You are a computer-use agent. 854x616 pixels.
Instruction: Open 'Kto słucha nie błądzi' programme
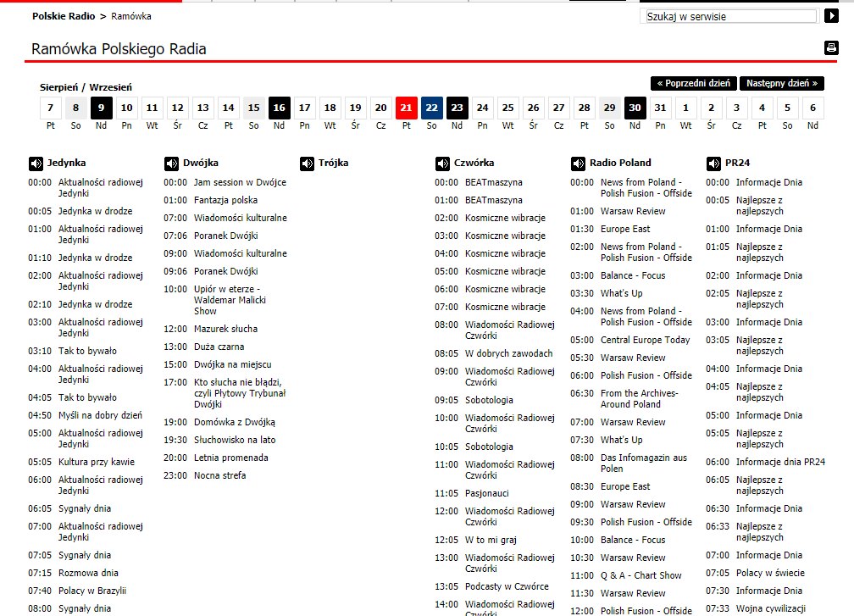coord(240,393)
